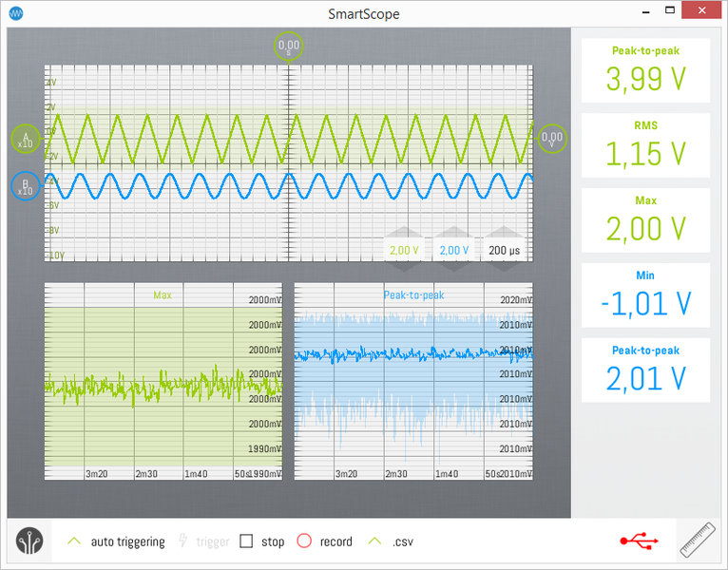The image size is (728, 570).
Task: Select the channel A x10 probe indicator
Action: (x=25, y=140)
